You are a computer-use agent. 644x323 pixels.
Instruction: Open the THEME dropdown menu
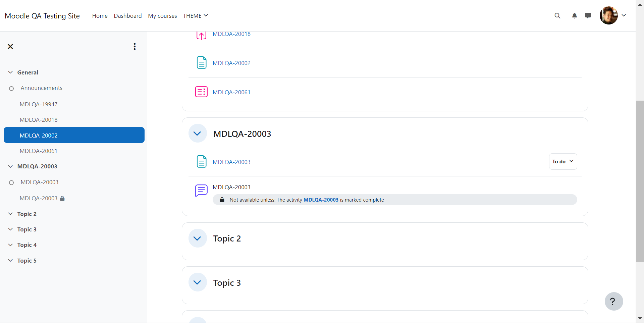(196, 16)
